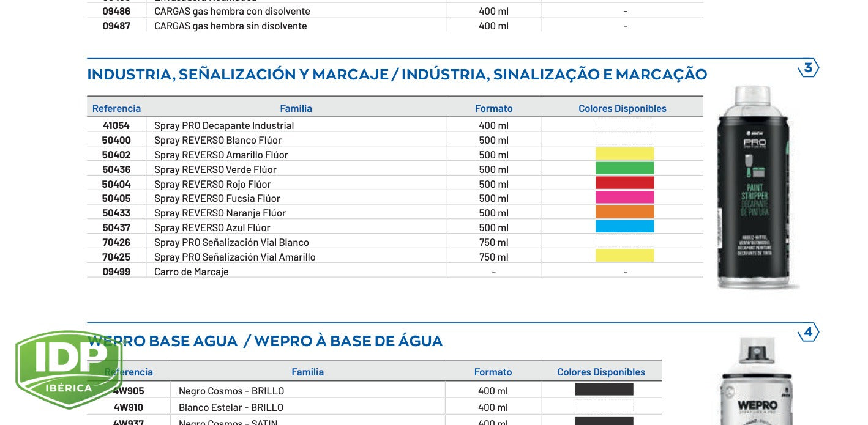Click reference 50433

116,213
